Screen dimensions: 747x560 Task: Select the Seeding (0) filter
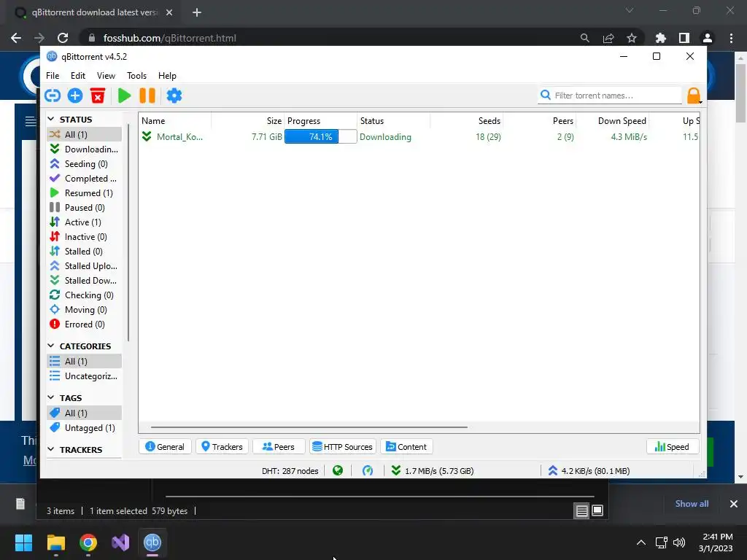point(85,164)
